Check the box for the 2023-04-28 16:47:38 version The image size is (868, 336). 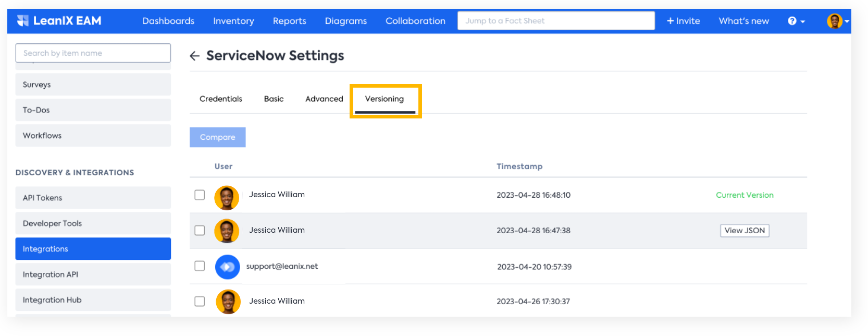pyautogui.click(x=200, y=230)
